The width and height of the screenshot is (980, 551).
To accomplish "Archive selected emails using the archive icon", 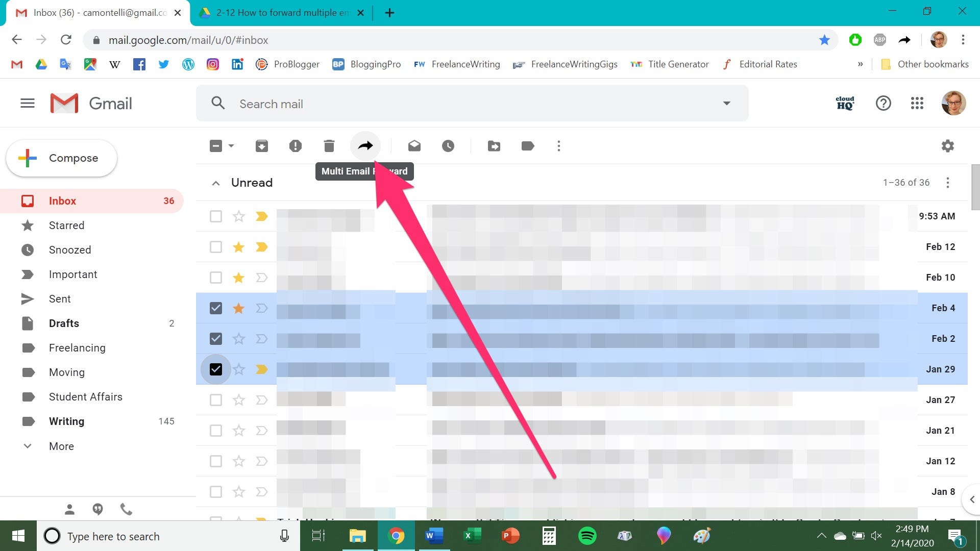I will (x=261, y=146).
